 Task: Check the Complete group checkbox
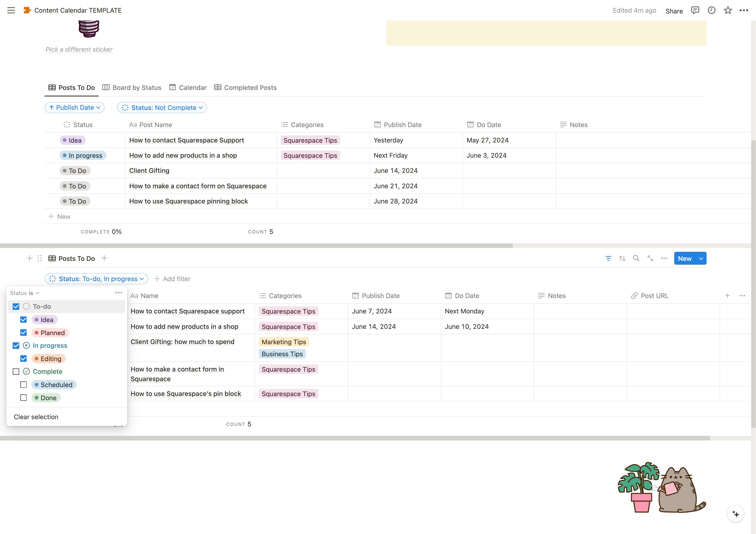[x=16, y=371]
